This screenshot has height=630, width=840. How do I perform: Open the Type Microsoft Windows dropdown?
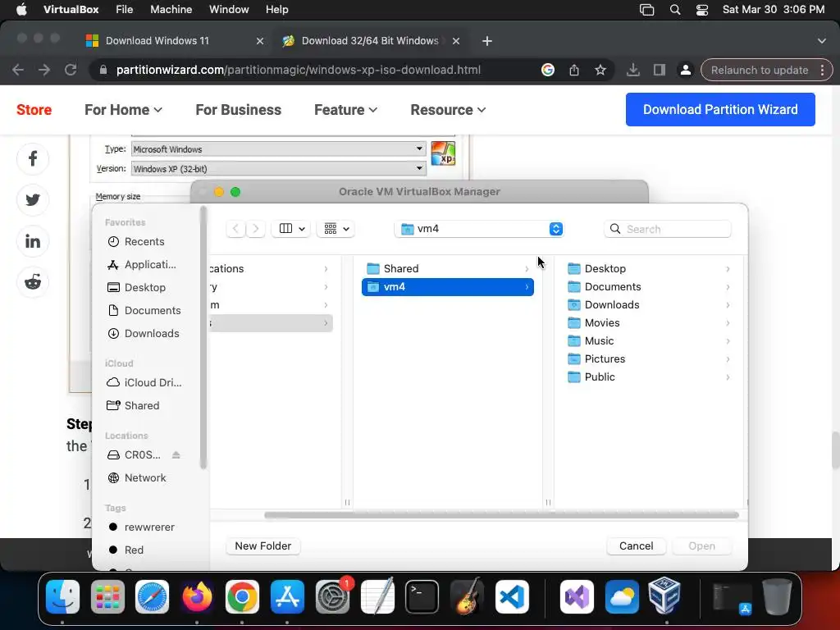tap(279, 149)
